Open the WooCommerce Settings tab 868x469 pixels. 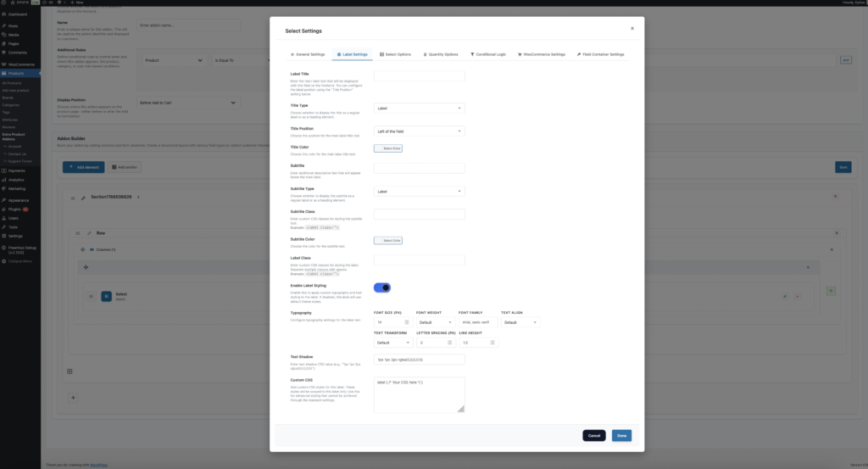(x=541, y=54)
